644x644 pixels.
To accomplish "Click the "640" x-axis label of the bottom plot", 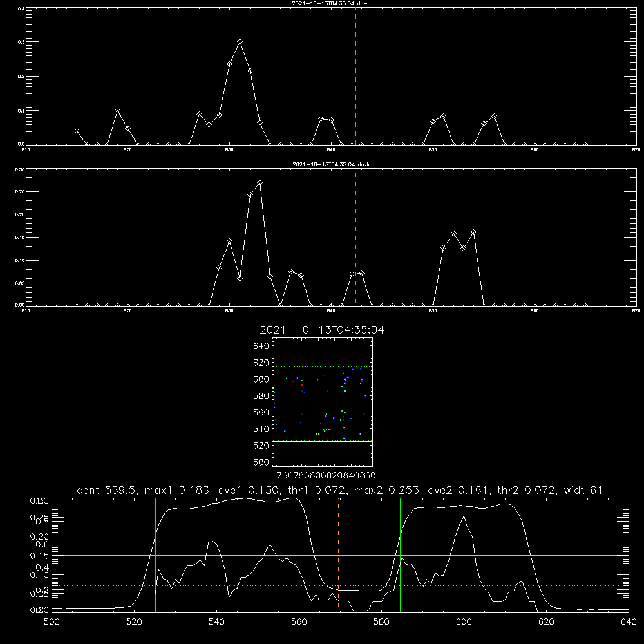I will pyautogui.click(x=629, y=622).
